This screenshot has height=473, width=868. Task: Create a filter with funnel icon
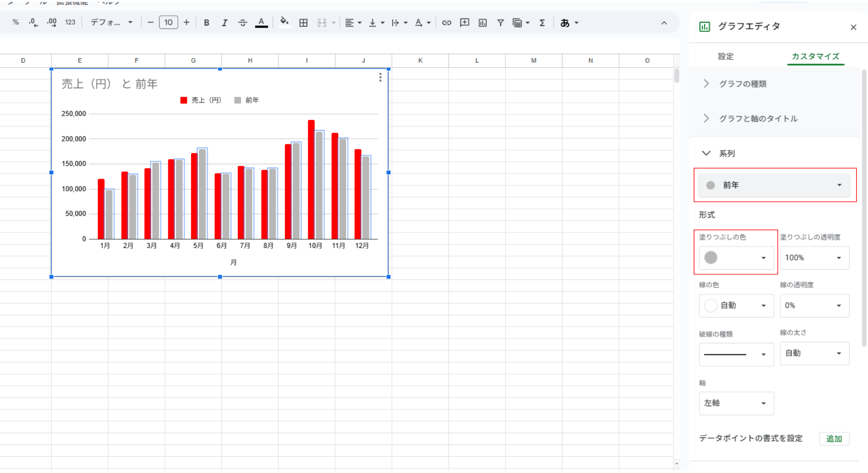coord(500,23)
